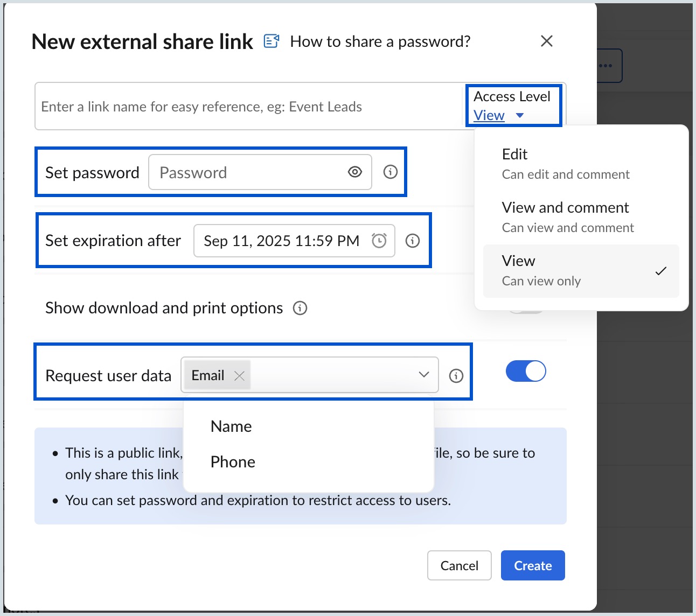The height and width of the screenshot is (616, 696).
Task: Open the clock icon in expiration field
Action: [x=379, y=241]
